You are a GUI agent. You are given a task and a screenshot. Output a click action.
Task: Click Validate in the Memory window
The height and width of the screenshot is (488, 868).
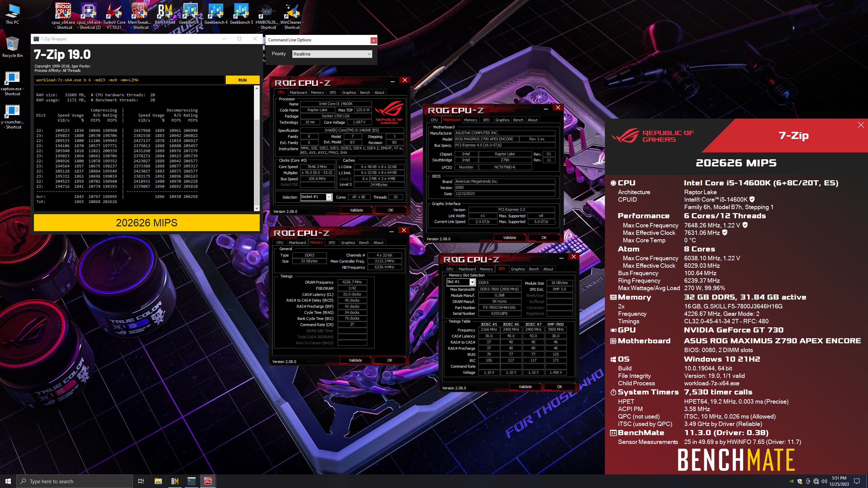pyautogui.click(x=355, y=360)
